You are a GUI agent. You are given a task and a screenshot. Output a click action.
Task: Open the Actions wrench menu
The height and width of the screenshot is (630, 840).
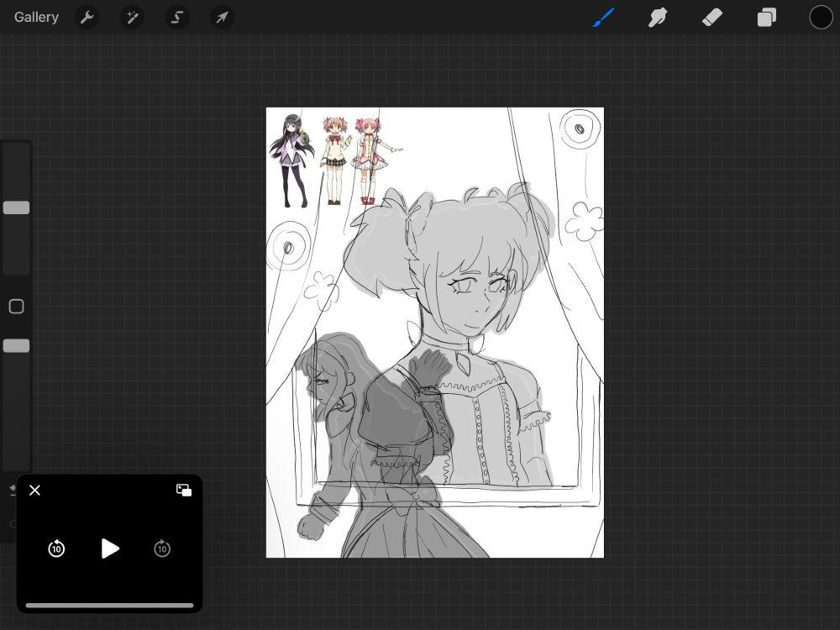(x=87, y=18)
